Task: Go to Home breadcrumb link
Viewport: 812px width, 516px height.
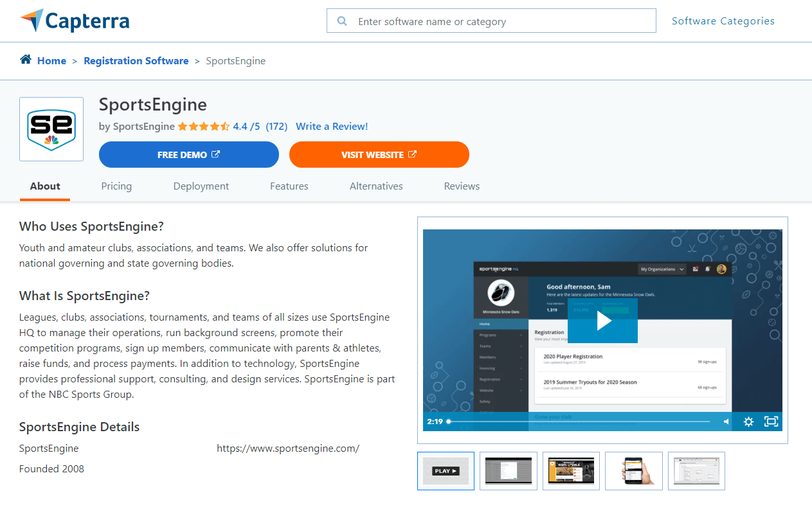Action: [x=51, y=61]
